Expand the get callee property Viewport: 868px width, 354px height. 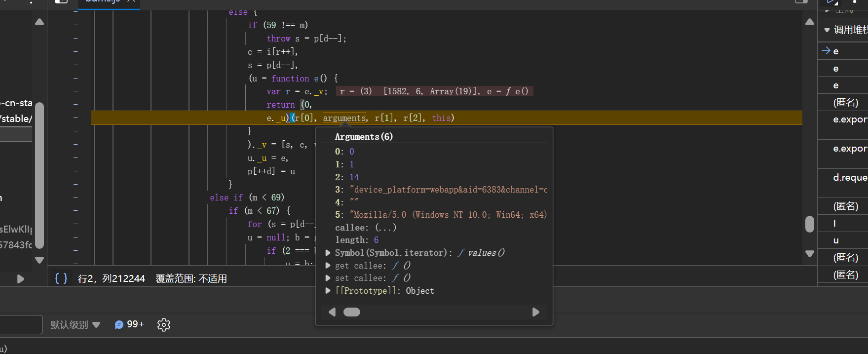coord(328,266)
